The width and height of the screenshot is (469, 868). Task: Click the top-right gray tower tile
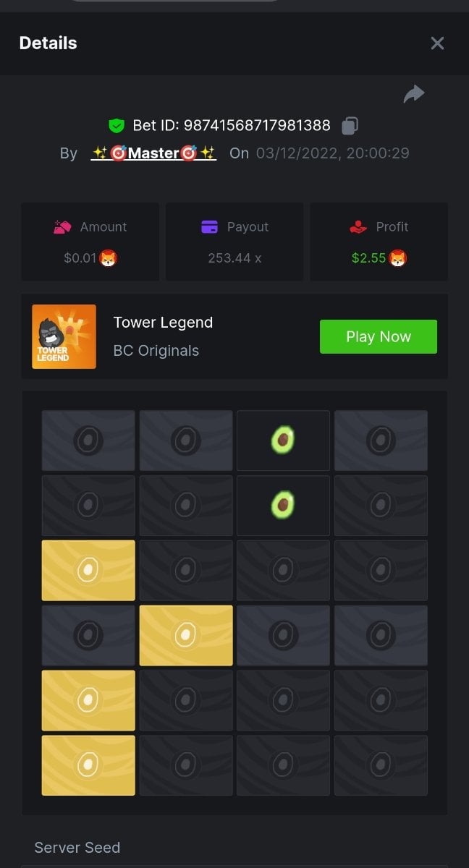coord(381,440)
